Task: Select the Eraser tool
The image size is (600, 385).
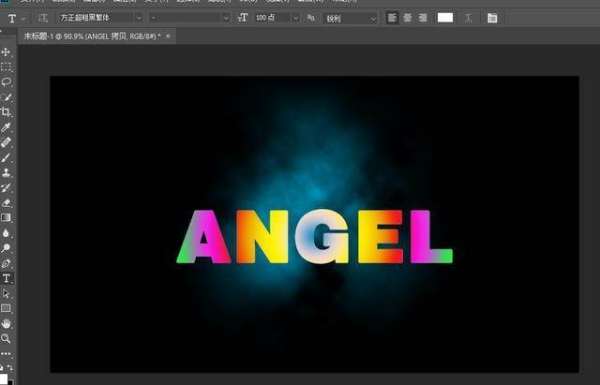Action: click(x=6, y=203)
